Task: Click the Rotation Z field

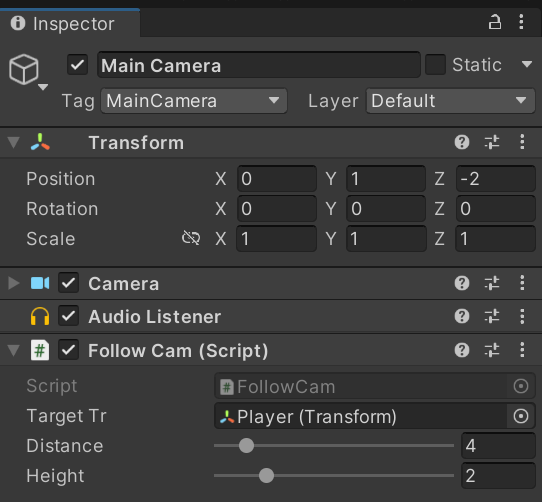Action: 496,208
